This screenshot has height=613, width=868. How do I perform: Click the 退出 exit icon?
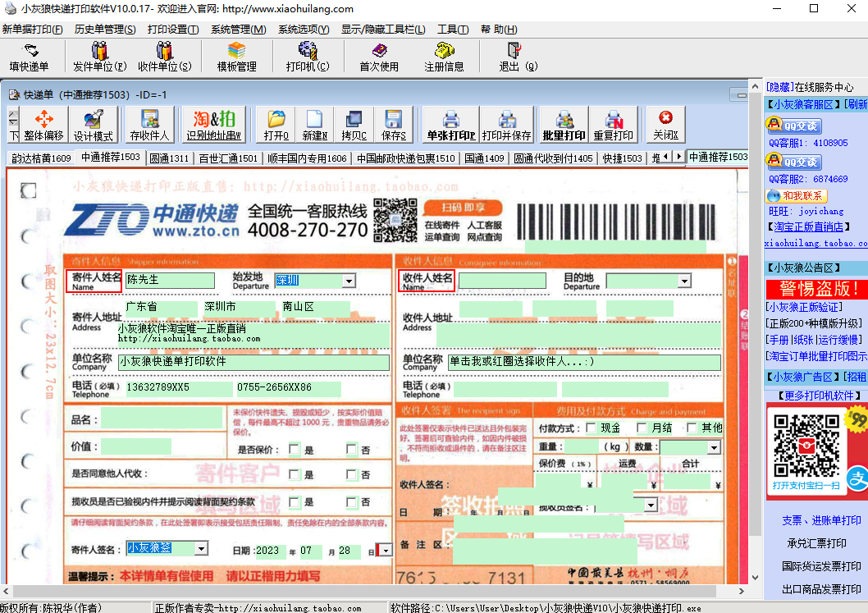[518, 57]
